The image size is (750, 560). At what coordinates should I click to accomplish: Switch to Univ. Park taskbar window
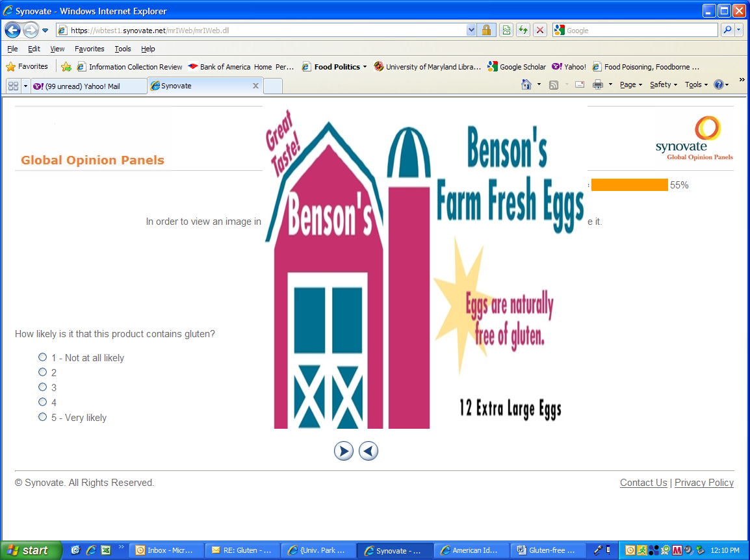318,550
